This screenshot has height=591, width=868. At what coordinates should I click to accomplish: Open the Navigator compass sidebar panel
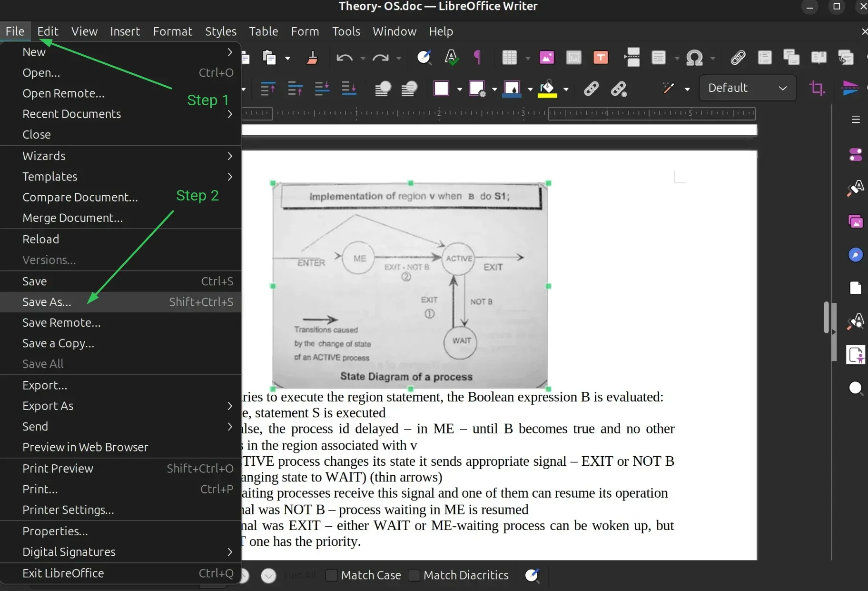856,255
